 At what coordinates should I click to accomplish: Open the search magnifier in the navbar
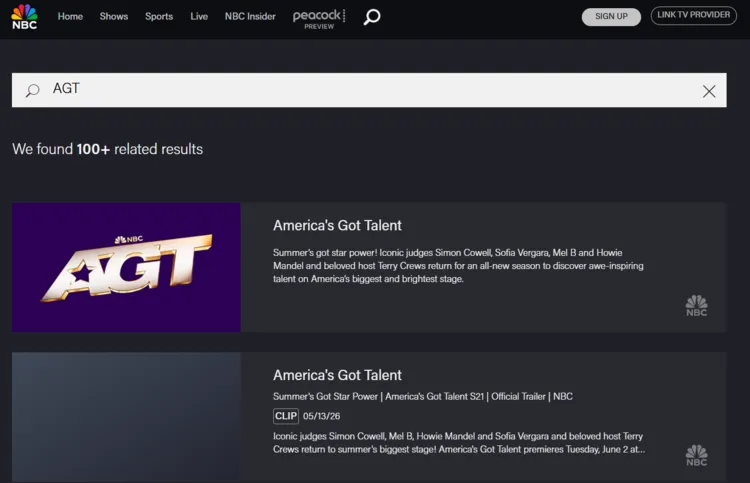[372, 17]
